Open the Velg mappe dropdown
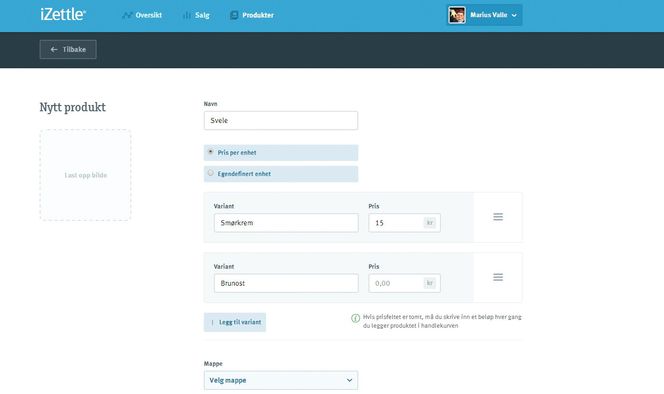Viewport: 664px width, 394px height. (x=281, y=380)
